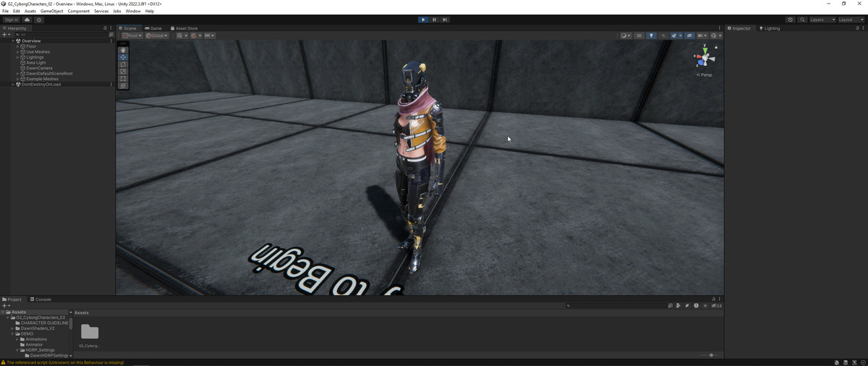868x366 pixels.
Task: Open Inspector panel more options menu
Action: click(863, 28)
